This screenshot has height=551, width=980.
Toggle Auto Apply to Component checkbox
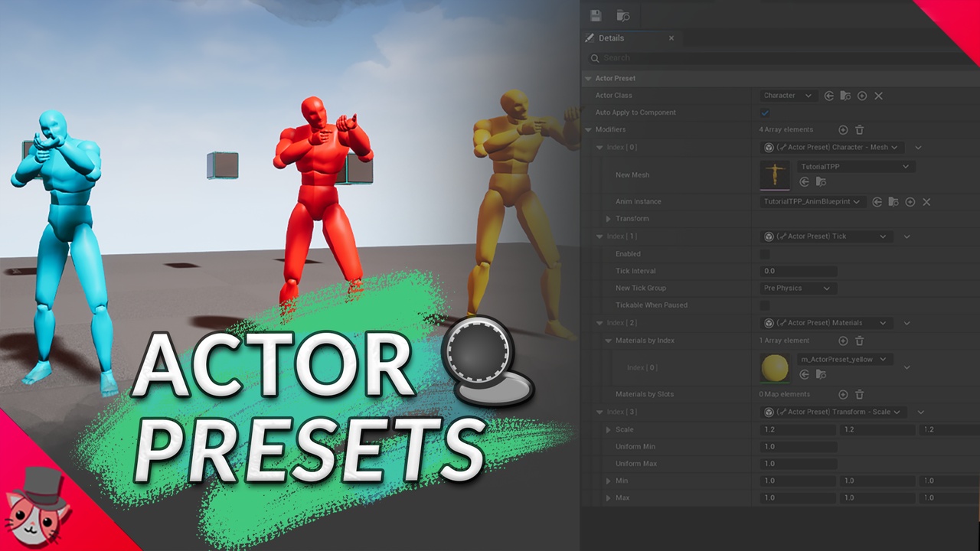tap(765, 112)
